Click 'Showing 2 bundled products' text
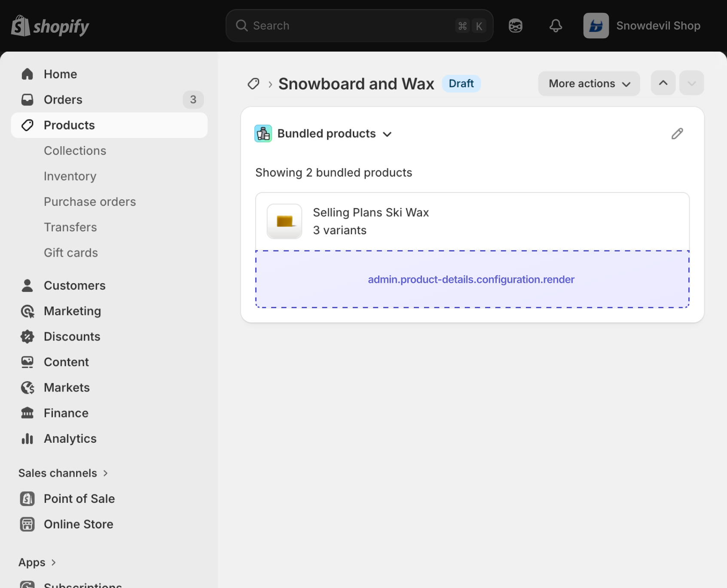 (x=334, y=173)
